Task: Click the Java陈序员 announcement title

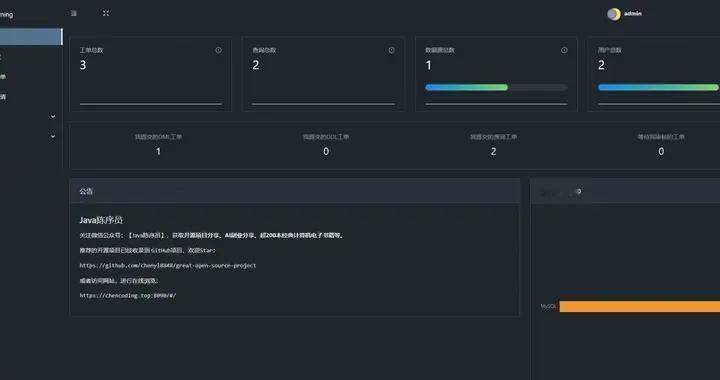Action: 101,220
